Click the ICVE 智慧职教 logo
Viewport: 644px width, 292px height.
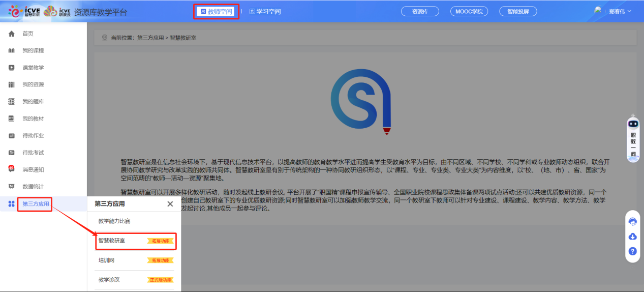(24, 12)
